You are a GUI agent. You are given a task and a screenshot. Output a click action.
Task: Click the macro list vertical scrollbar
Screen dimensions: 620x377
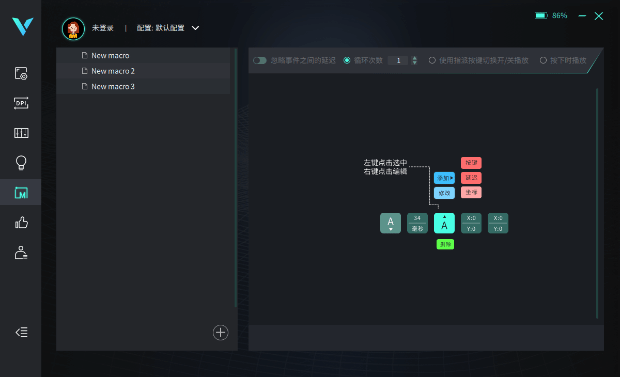[x=236, y=178]
